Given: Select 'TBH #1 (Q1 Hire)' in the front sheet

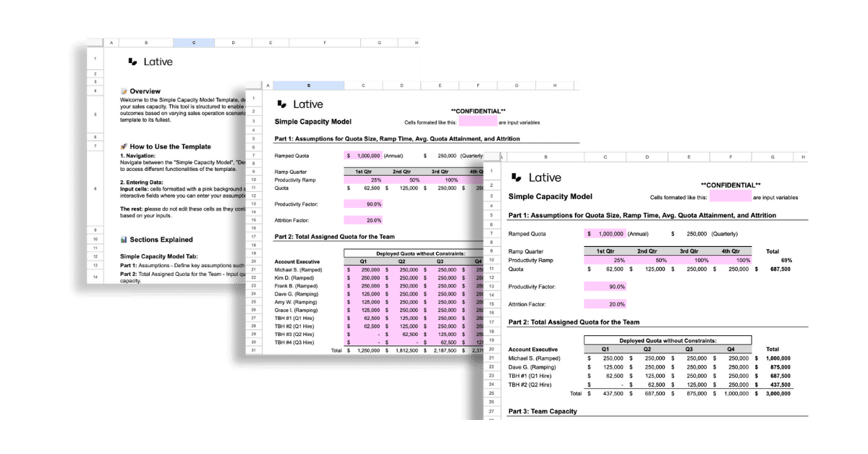Looking at the screenshot, I should click(530, 376).
